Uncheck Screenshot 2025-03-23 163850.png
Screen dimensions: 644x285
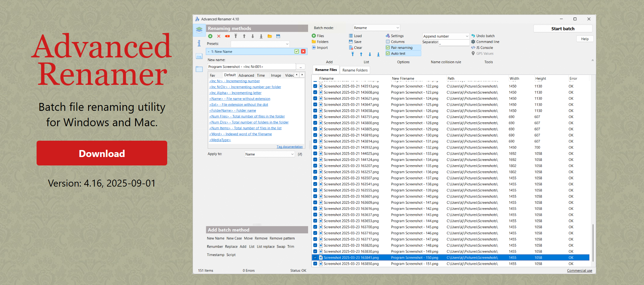(315, 264)
